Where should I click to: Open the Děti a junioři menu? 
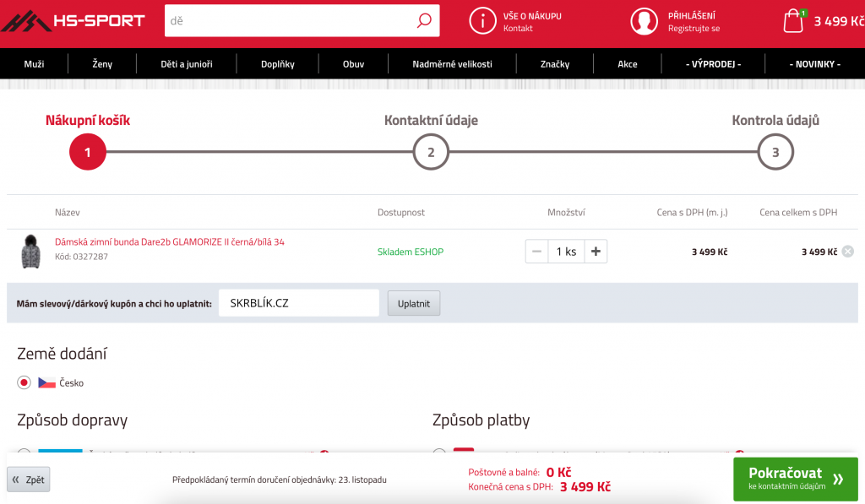(x=187, y=64)
